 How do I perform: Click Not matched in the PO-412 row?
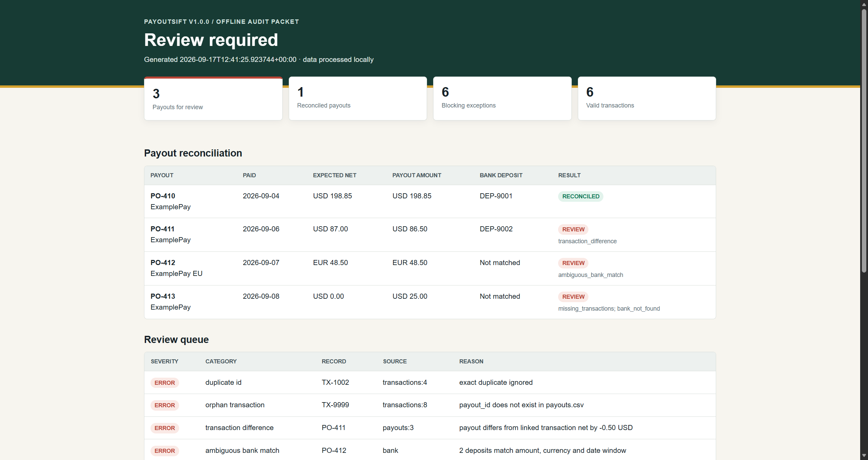500,263
